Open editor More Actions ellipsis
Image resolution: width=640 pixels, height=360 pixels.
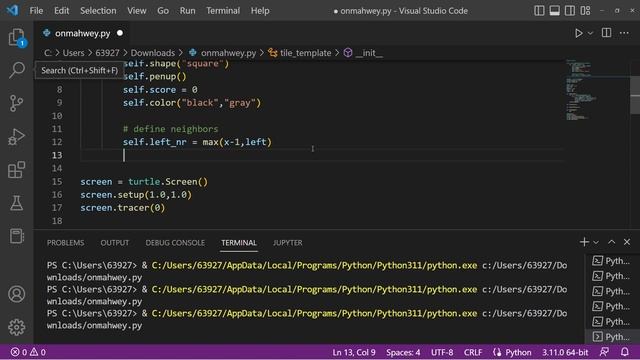624,33
